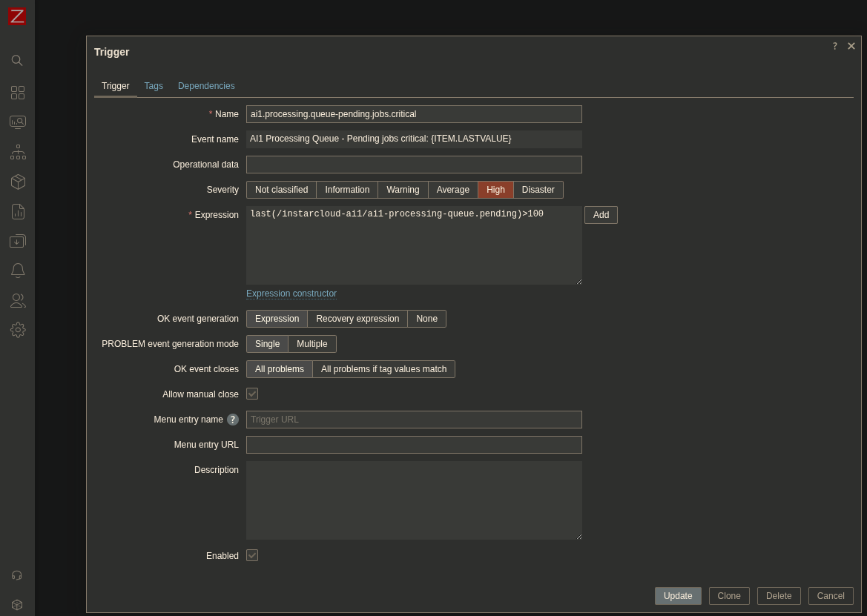Screen dimensions: 867x616
Task: Click the Delete button
Action: point(779,595)
